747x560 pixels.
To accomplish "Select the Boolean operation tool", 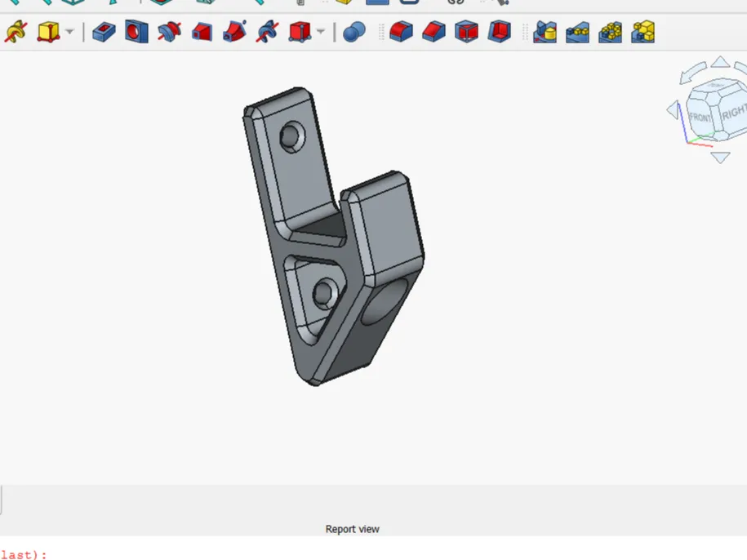I will (x=354, y=32).
